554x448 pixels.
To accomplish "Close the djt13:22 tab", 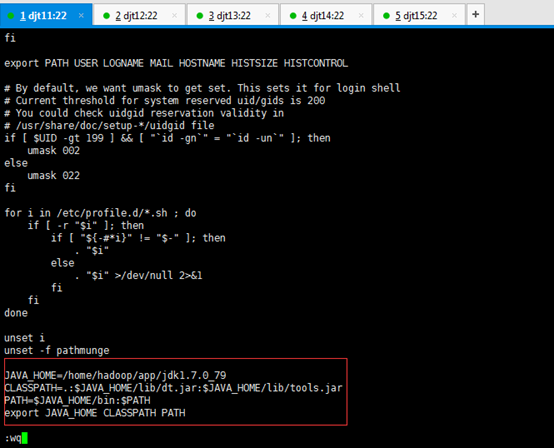I will tap(268, 16).
